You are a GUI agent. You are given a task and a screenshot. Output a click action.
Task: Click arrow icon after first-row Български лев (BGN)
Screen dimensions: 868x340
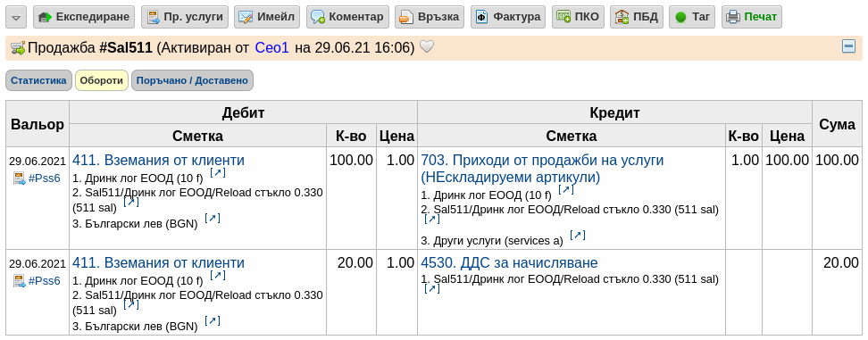[213, 218]
